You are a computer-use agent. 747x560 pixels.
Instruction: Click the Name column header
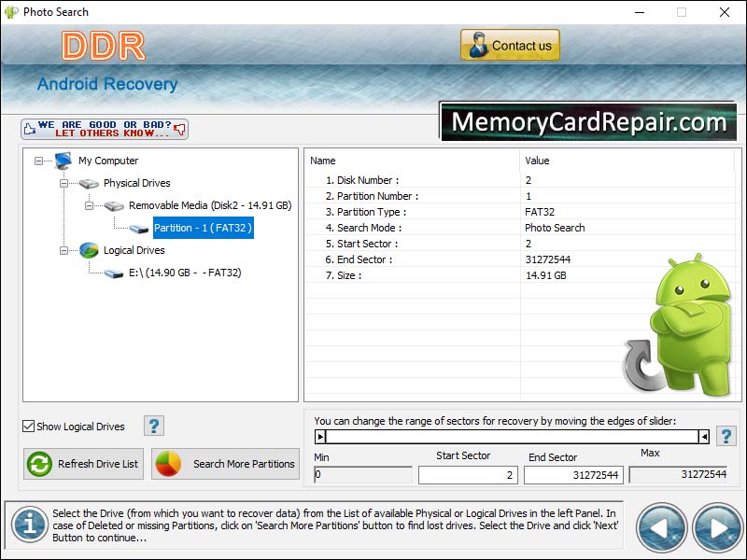coord(412,161)
